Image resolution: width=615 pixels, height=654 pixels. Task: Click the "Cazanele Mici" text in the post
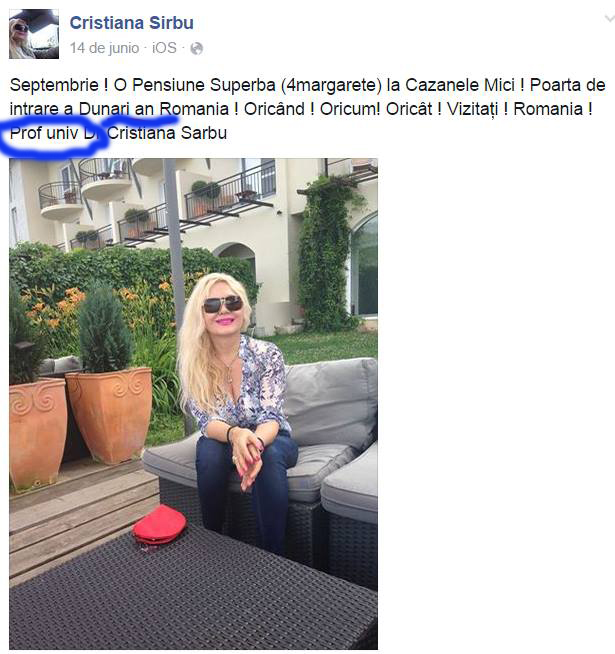point(459,85)
